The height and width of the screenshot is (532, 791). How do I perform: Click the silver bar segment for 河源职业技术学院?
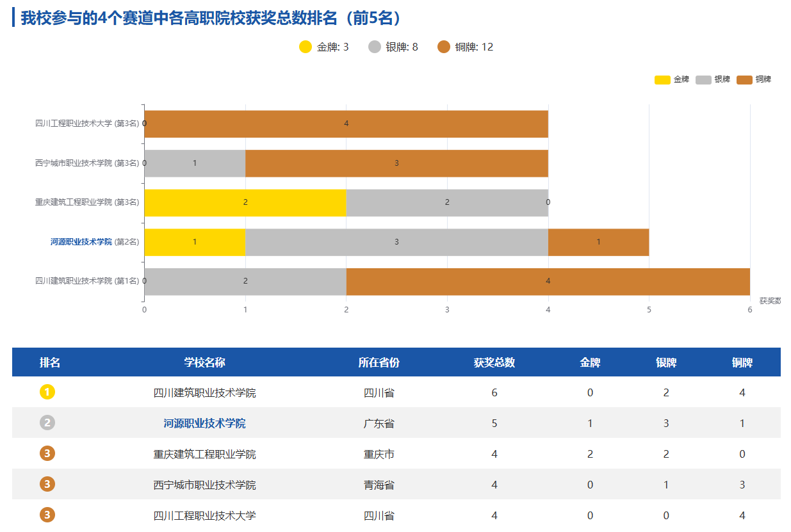click(x=396, y=242)
